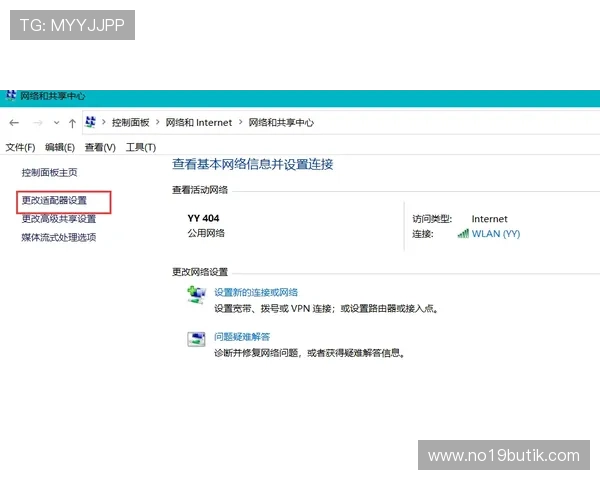Click the YY 404 network name
Image resolution: width=600 pixels, height=480 pixels.
(x=203, y=218)
